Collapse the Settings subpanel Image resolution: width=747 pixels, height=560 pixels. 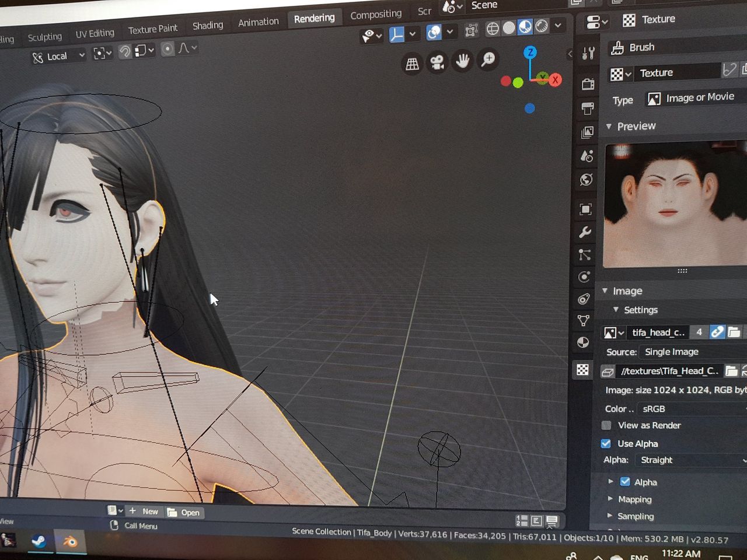pyautogui.click(x=616, y=310)
